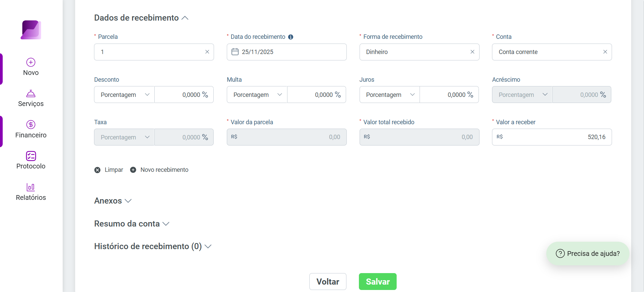Open the Multa Porcentagem dropdown
Screen dimensions: 644x292
257,95
